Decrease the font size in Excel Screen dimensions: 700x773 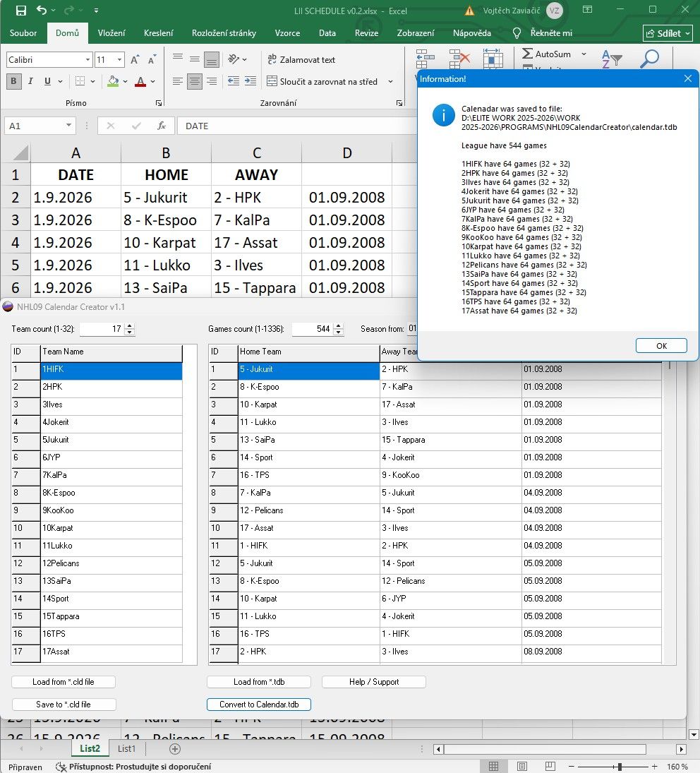coord(152,59)
